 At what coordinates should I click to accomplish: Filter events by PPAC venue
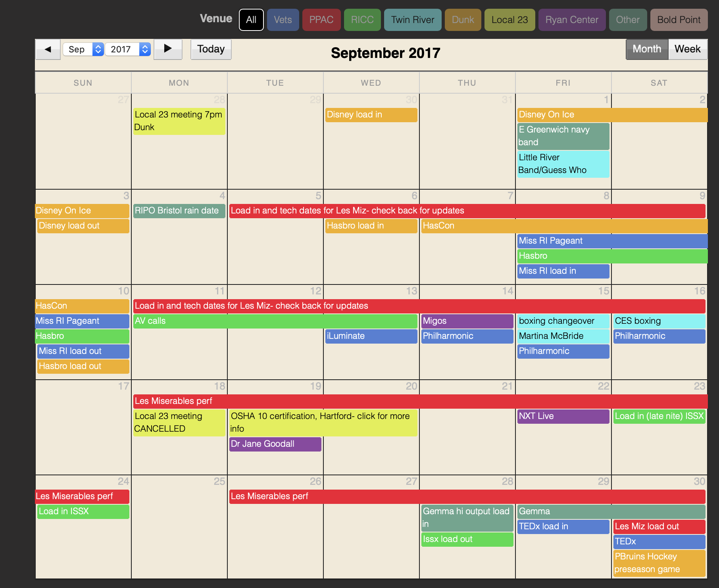[x=321, y=20]
